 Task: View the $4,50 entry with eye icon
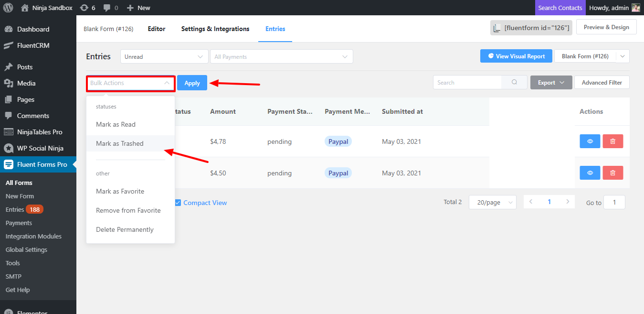[590, 173]
